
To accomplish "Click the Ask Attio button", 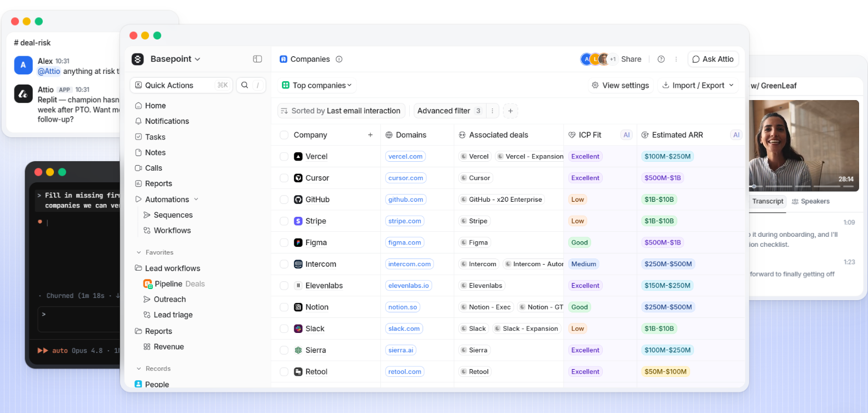I will (x=713, y=59).
